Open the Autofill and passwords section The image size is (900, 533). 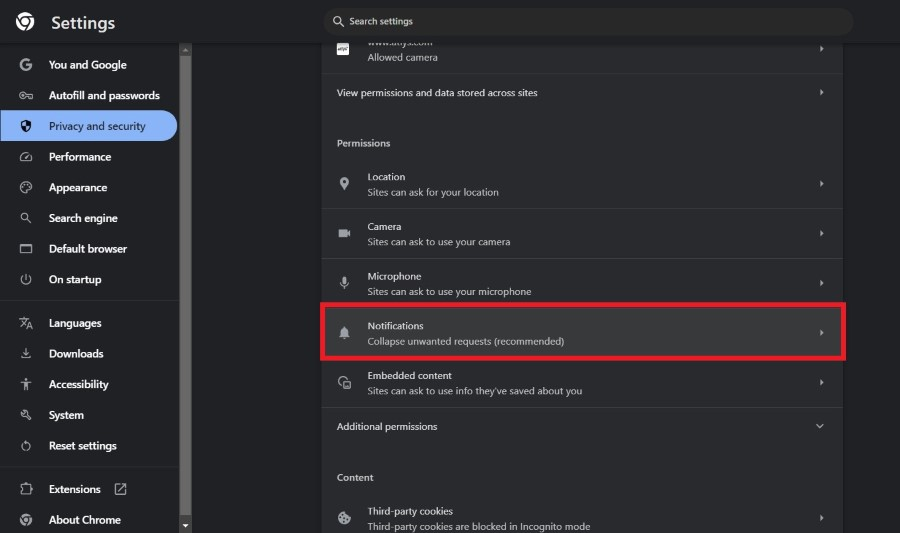point(104,95)
